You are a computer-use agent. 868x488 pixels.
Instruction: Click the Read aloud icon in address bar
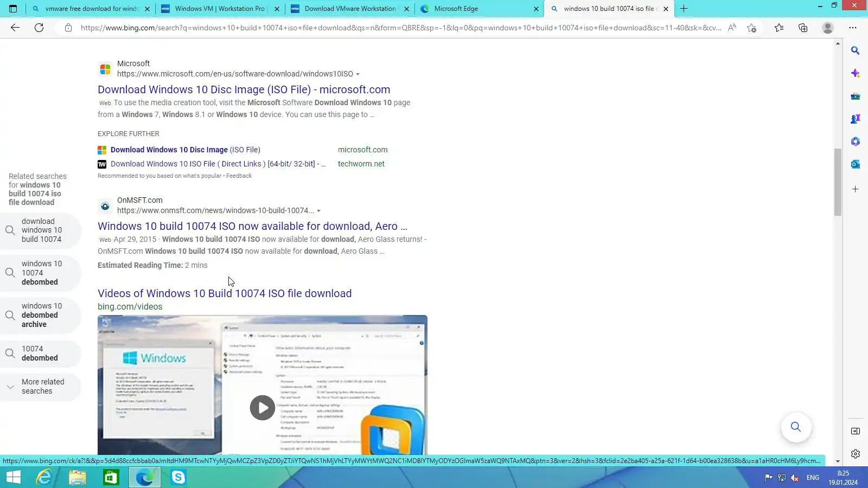[732, 28]
